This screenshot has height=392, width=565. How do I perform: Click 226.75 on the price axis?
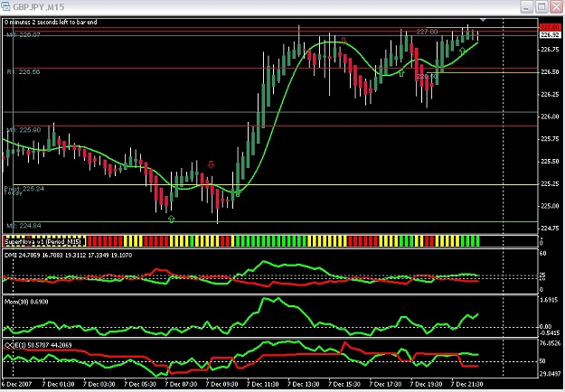550,50
